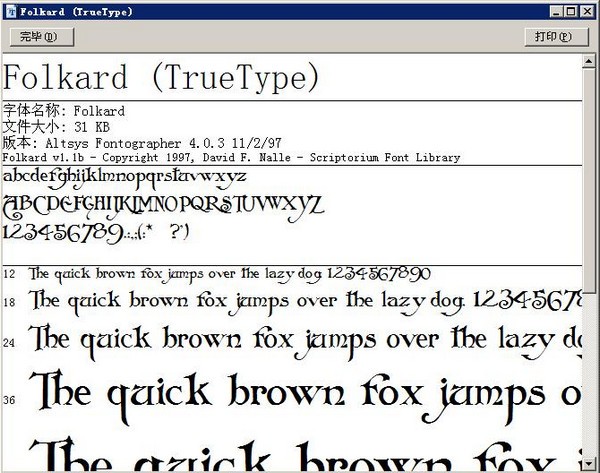Click the scrollbar down arrow
Screen dimensions: 600x473
click(x=588, y=464)
